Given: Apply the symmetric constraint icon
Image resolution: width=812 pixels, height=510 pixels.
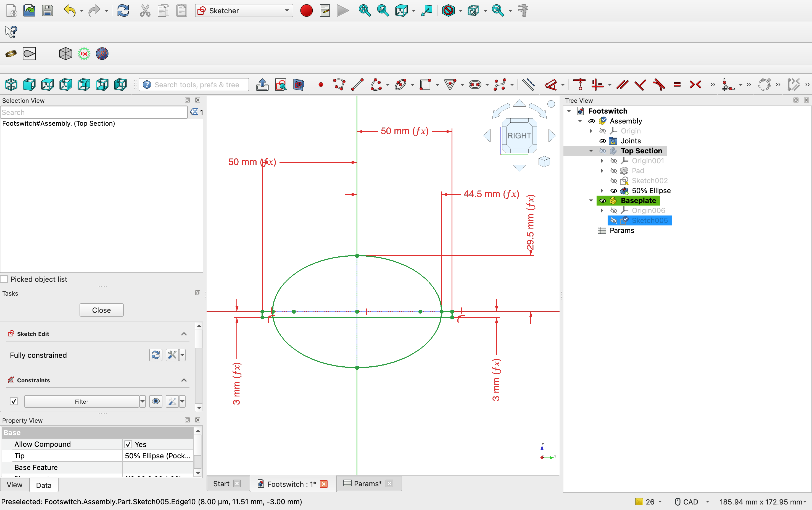Looking at the screenshot, I should click(695, 84).
